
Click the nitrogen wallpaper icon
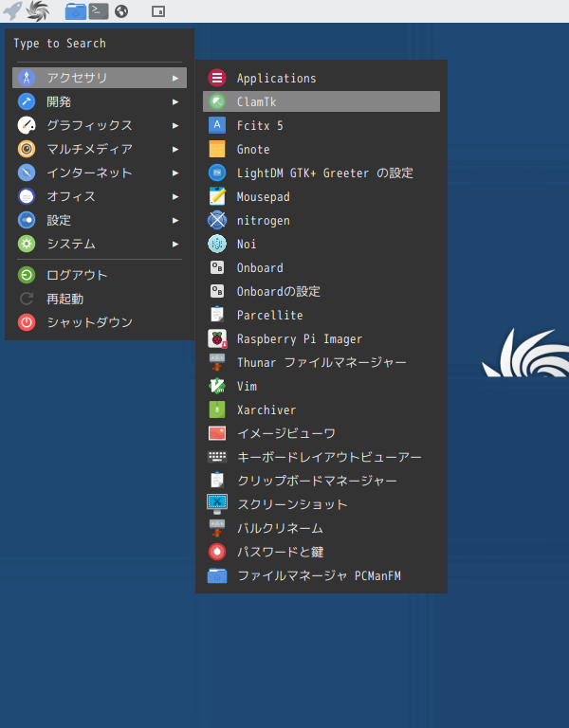(x=217, y=220)
